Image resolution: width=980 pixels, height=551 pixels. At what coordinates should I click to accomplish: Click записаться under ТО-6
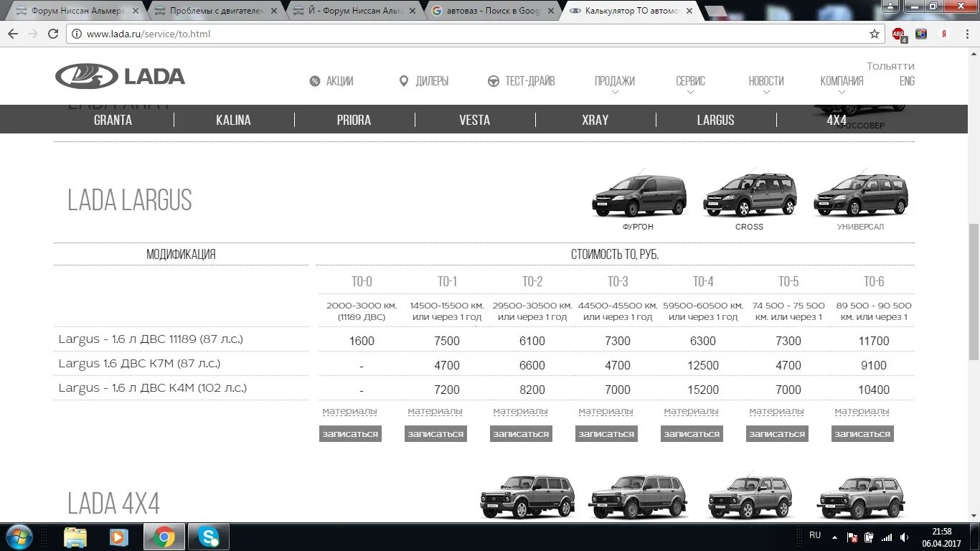(x=862, y=433)
